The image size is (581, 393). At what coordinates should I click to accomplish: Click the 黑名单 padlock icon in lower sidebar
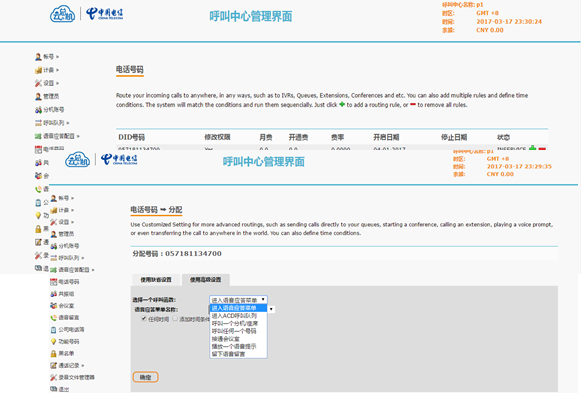pyautogui.click(x=54, y=353)
